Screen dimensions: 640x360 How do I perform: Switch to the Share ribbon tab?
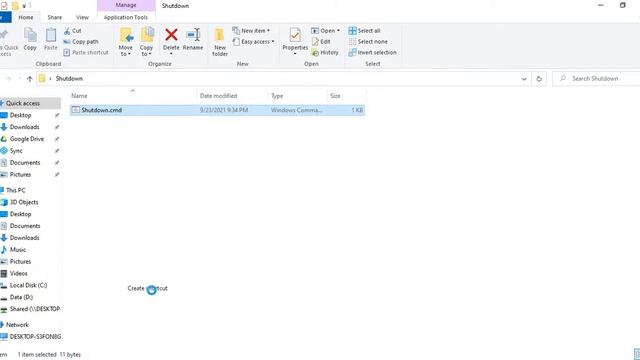[54, 17]
